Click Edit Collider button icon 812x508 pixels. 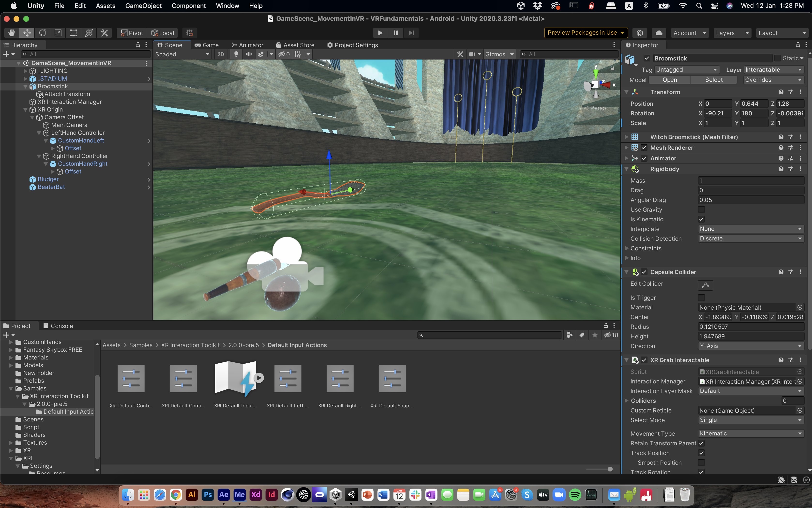(x=705, y=285)
